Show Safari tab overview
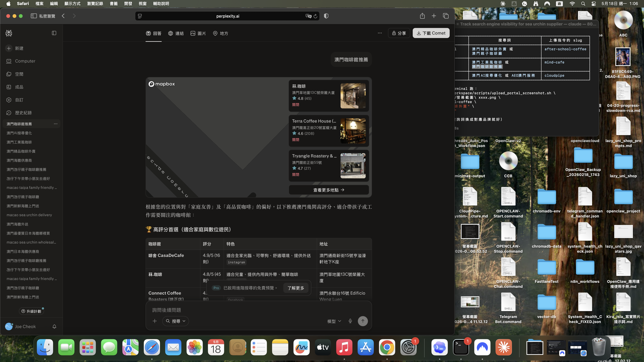The image size is (644, 362). (x=446, y=16)
